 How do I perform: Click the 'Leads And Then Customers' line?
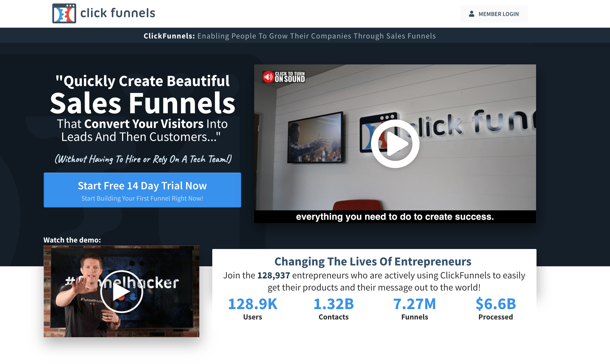coord(141,137)
